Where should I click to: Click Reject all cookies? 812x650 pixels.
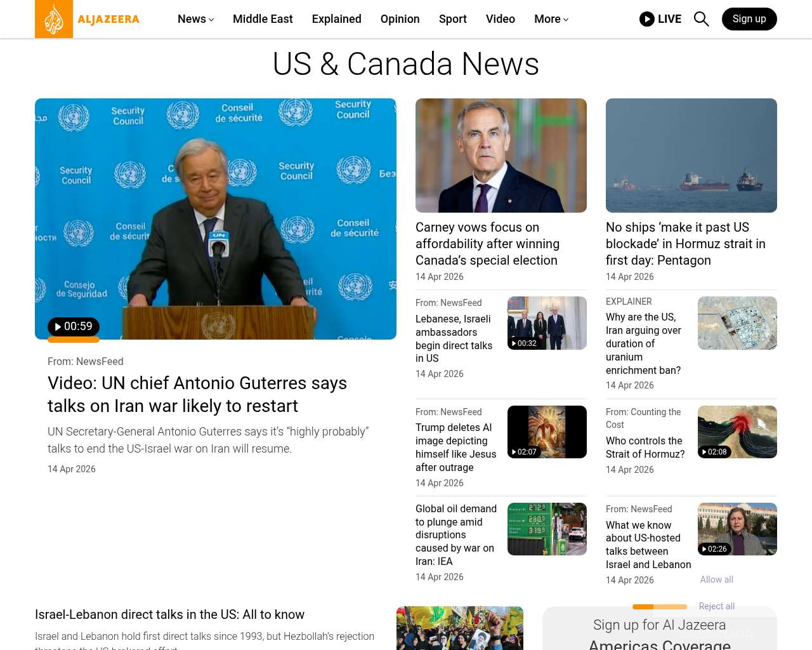tap(717, 606)
